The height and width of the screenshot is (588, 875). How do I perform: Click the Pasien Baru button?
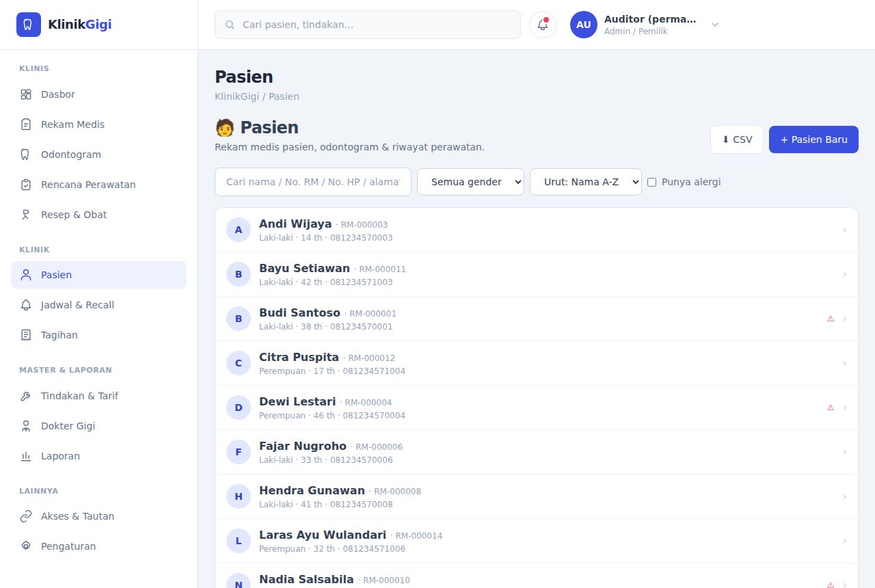pos(813,139)
